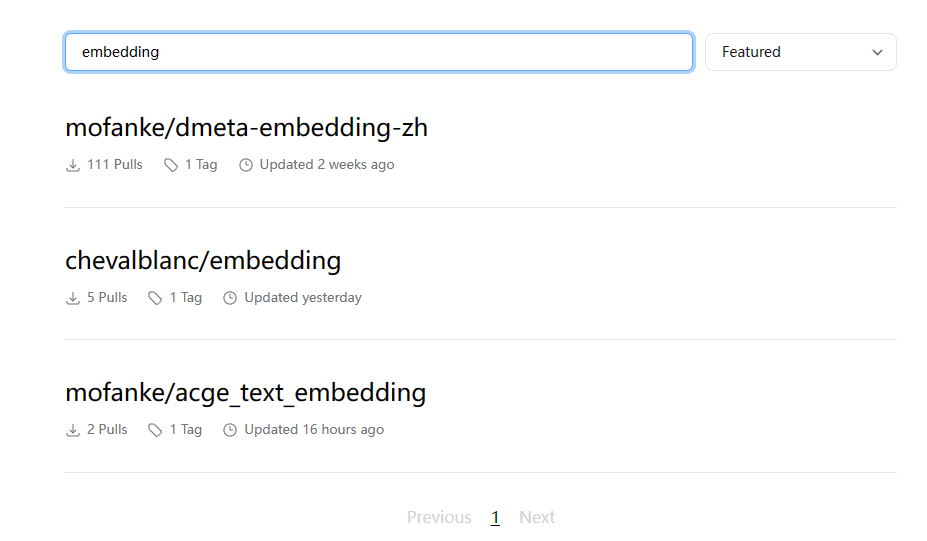Viewport: 927px width, 541px height.
Task: Click the 111 Pulls count text
Action: (115, 164)
